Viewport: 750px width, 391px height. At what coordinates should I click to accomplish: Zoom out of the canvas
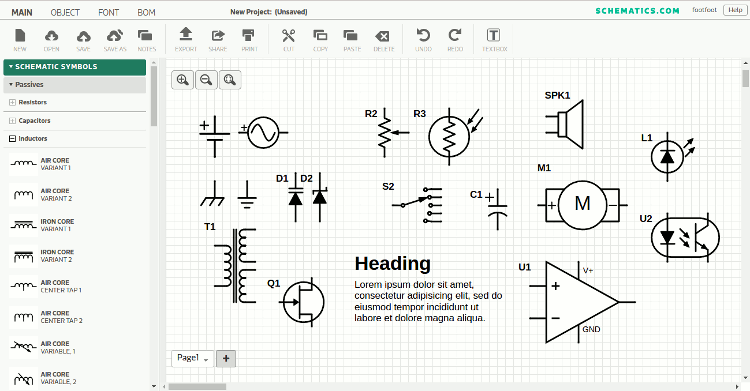point(206,80)
